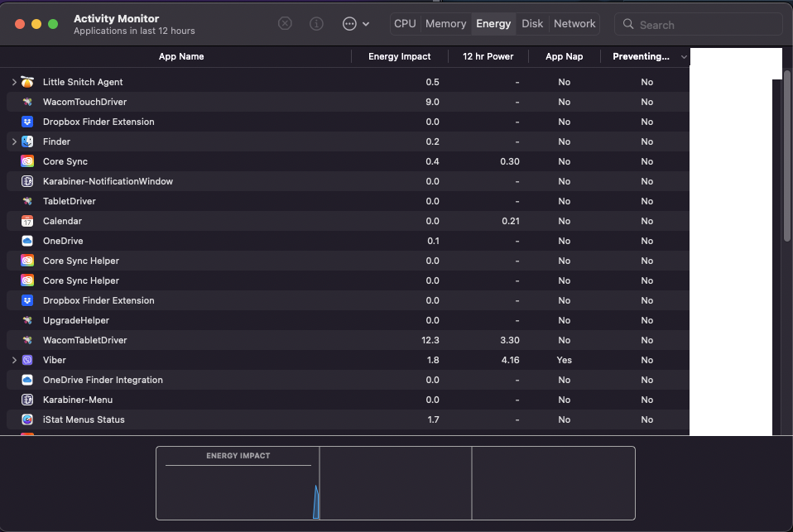Select the UpgradeHelper row name
This screenshot has width=793, height=532.
76,320
